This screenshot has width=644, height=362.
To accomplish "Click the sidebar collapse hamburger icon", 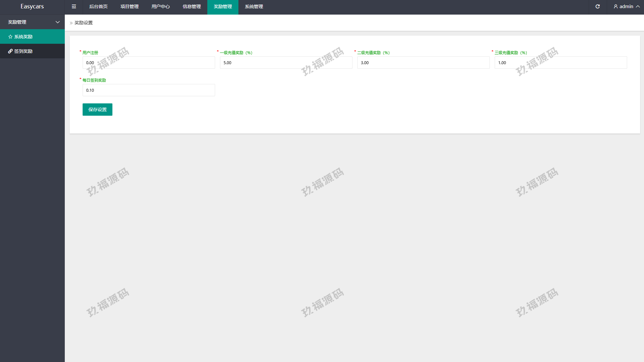I will tap(74, 6).
